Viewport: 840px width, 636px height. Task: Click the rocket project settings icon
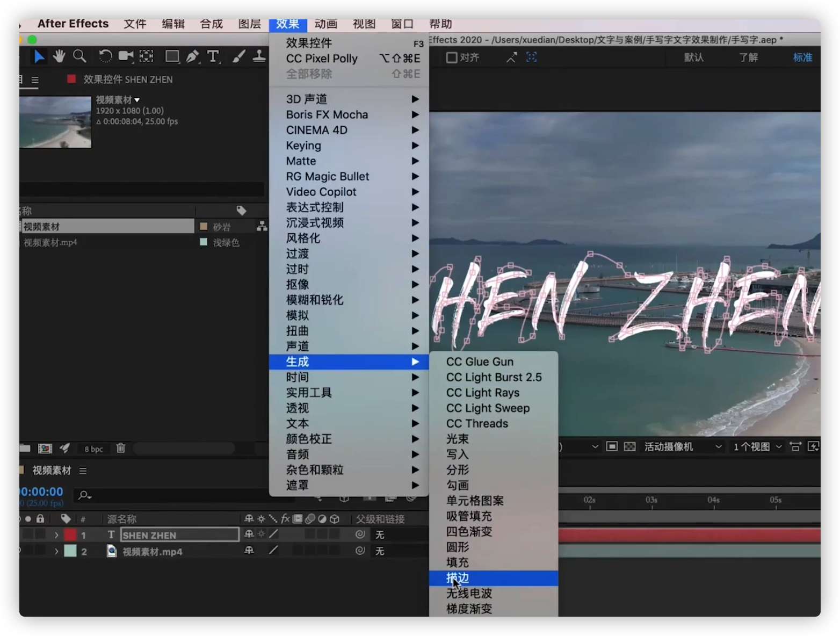pyautogui.click(x=64, y=448)
